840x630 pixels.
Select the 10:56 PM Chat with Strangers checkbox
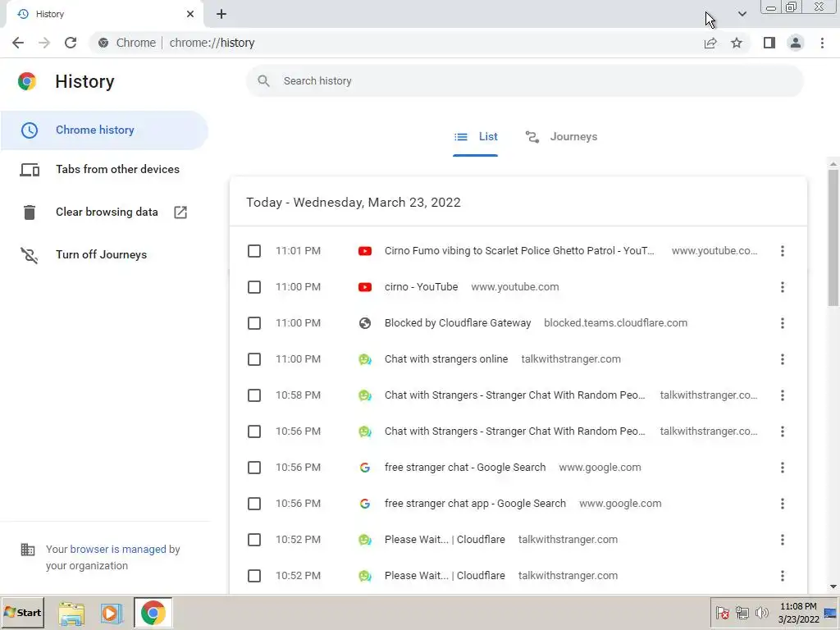point(254,431)
